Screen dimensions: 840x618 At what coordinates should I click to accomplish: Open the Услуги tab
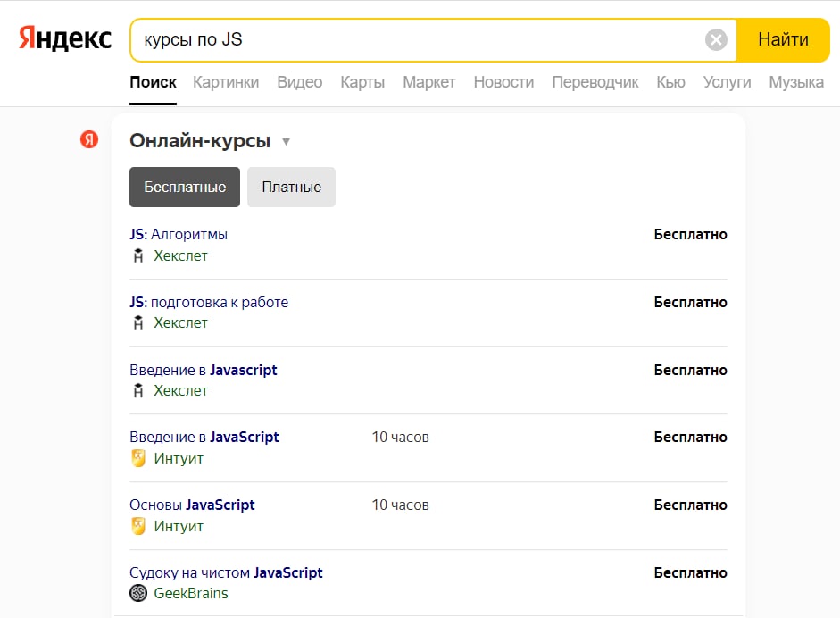(727, 82)
